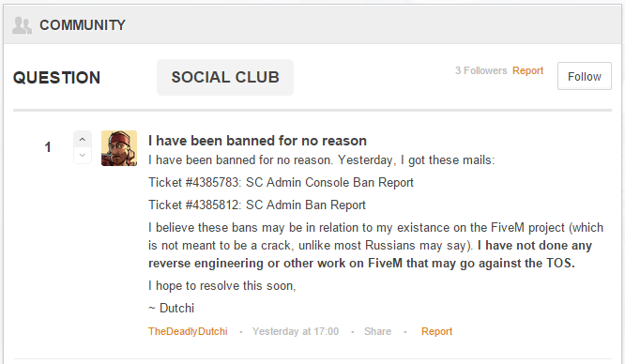Image resolution: width=625 pixels, height=364 pixels.
Task: Report the question next to followers count
Action: coord(527,70)
